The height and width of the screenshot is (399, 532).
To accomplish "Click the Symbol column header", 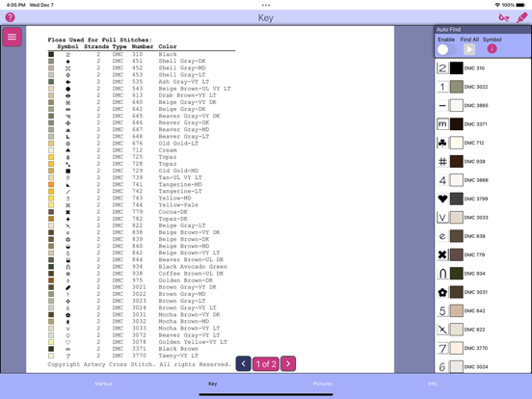I will [x=67, y=46].
